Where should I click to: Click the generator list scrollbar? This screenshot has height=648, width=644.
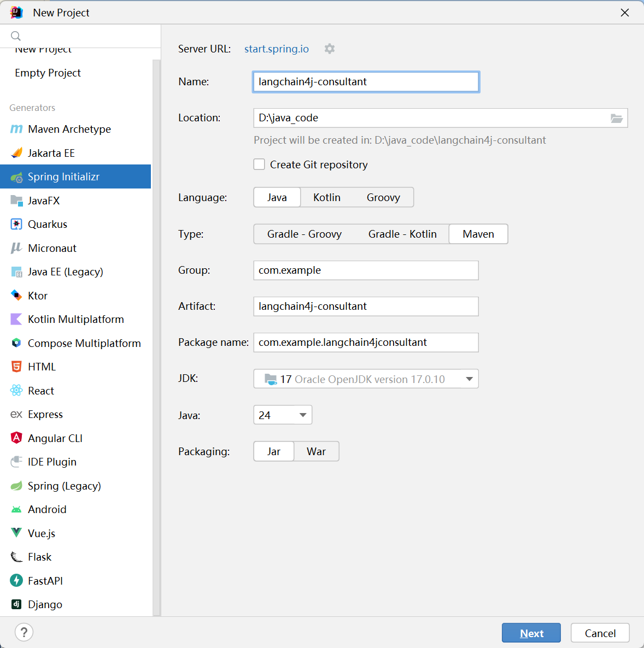click(156, 338)
